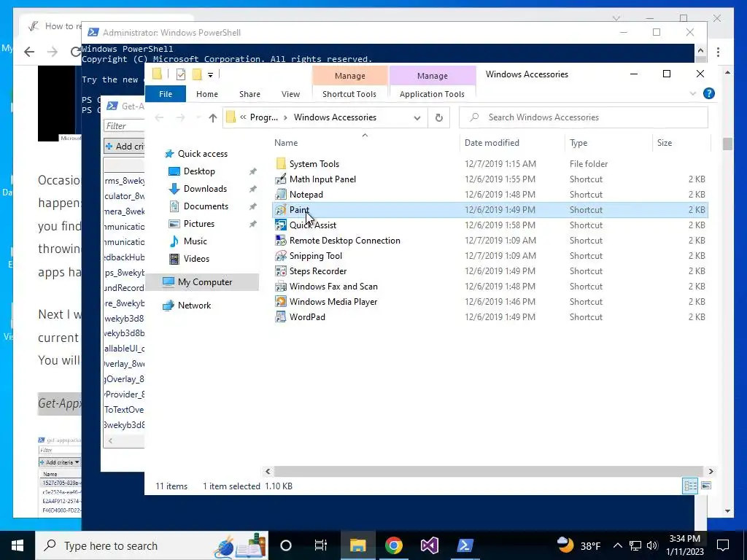The width and height of the screenshot is (747, 560).
Task: Open the Share ribbon tab
Action: pos(249,94)
